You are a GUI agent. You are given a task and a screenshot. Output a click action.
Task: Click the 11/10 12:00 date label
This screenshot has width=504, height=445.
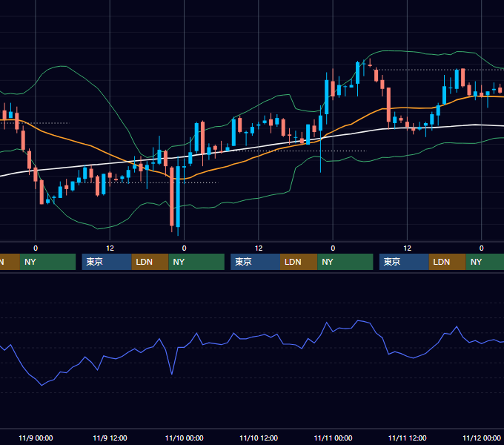pos(259,438)
